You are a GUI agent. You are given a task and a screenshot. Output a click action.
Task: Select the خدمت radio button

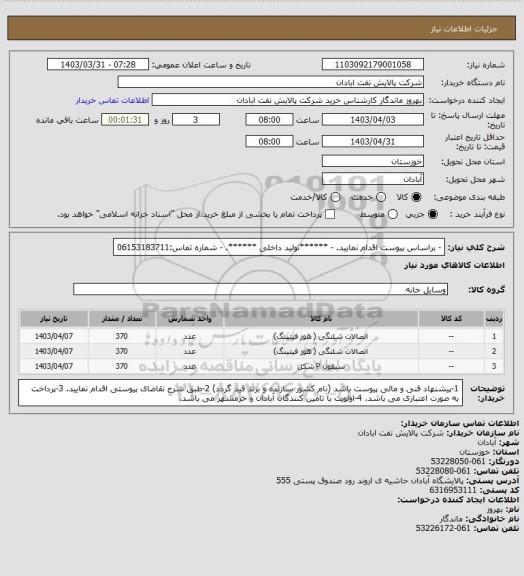[381, 197]
